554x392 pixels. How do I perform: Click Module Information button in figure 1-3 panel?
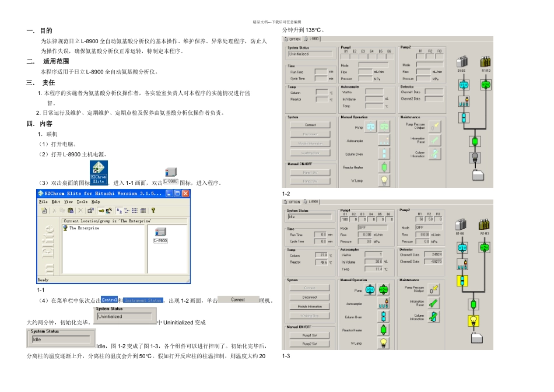tap(310, 306)
